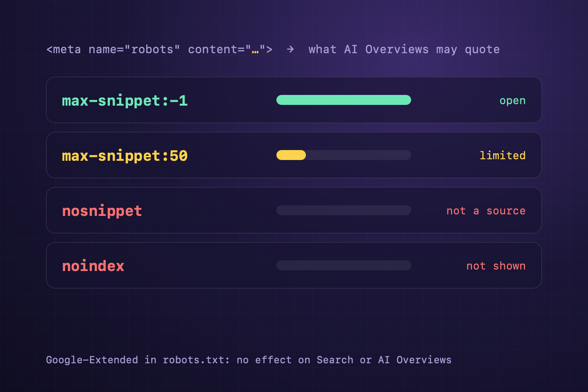Click the empty bar in the nosnippet row

(344, 210)
